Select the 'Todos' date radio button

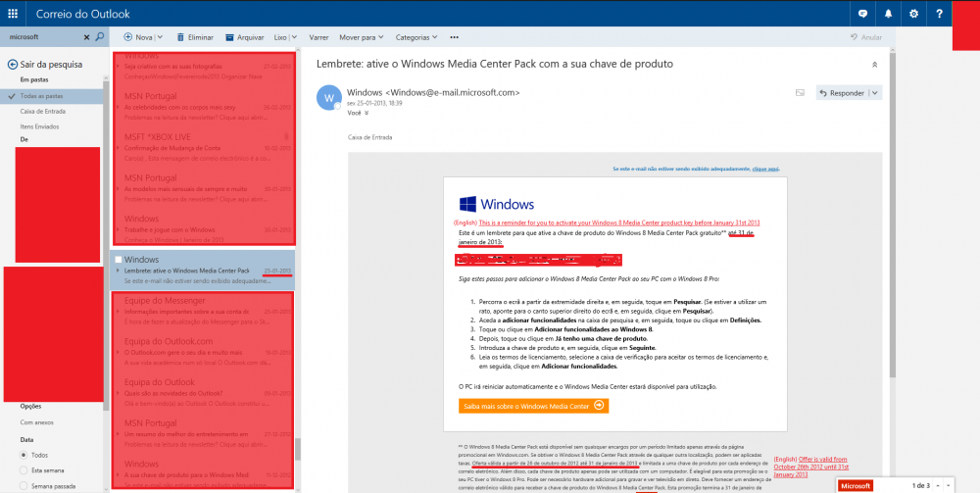[x=24, y=456]
